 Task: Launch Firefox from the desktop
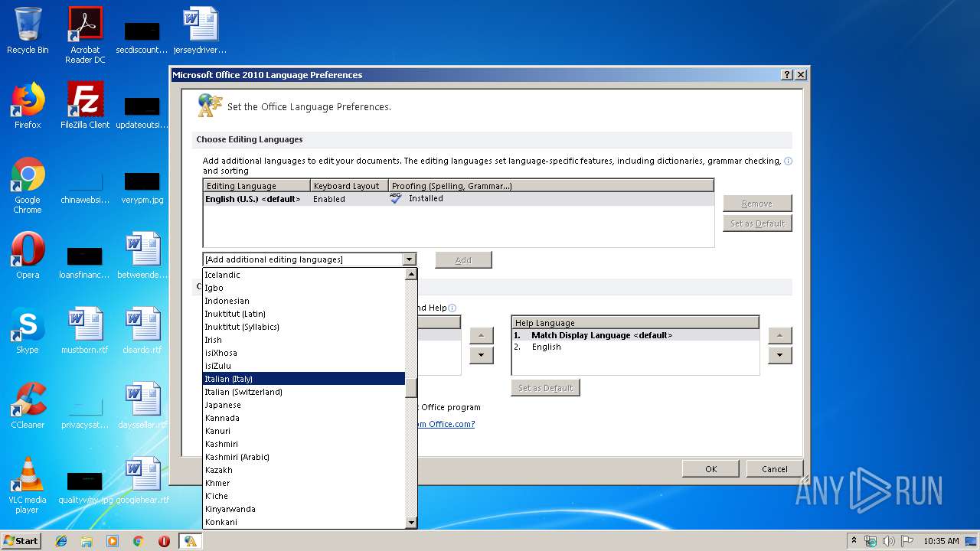28,106
